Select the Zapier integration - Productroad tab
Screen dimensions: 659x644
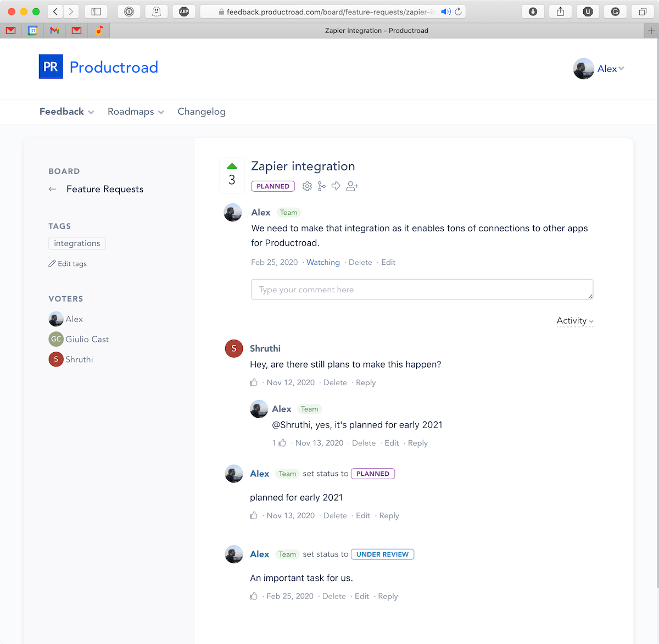[377, 31]
